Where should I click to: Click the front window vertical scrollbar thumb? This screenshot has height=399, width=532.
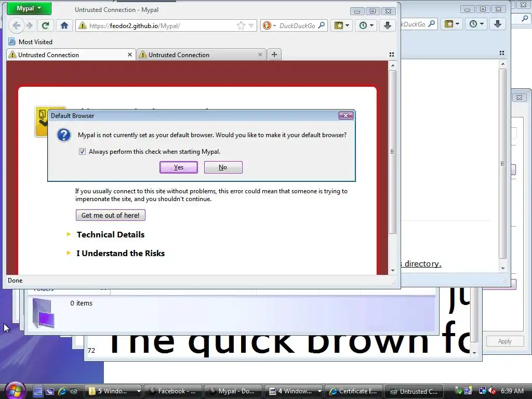393,152
